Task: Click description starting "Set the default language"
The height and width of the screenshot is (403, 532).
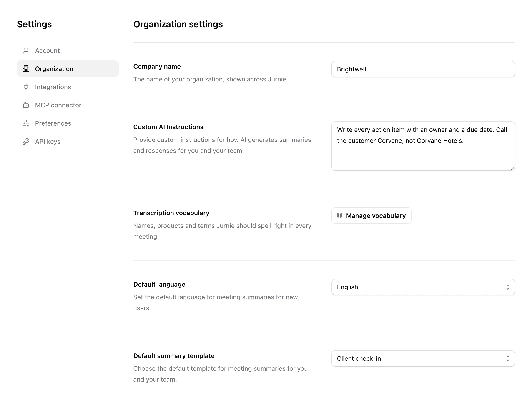Action: 216,303
